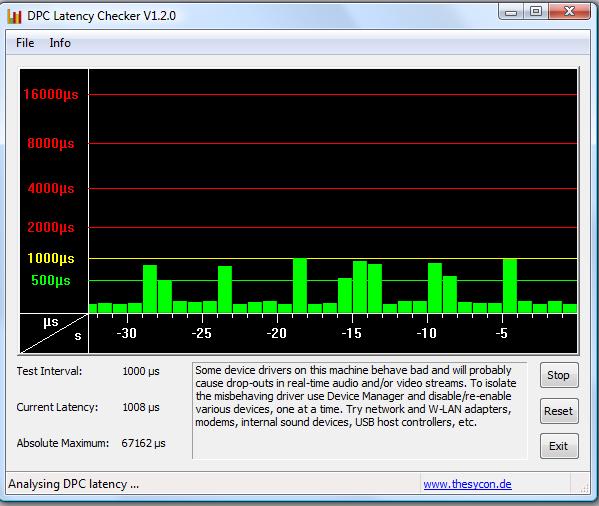Screen dimensions: 599x506
Task: Close the window with the X button
Action: tap(569, 11)
